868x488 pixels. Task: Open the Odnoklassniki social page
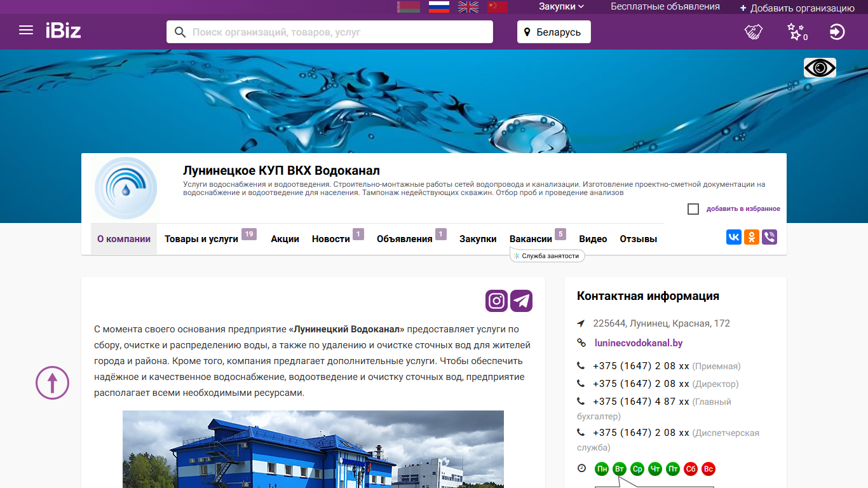click(x=752, y=237)
